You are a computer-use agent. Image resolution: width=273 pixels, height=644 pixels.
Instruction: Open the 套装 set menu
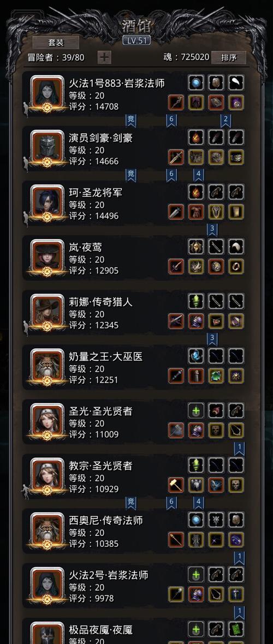click(56, 43)
